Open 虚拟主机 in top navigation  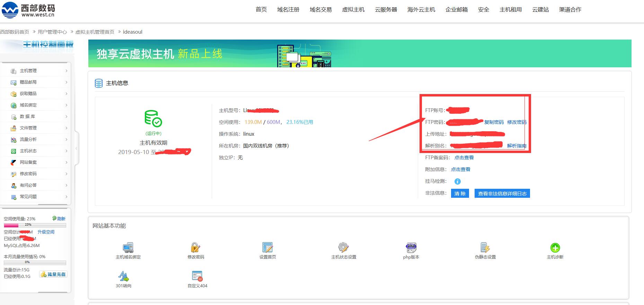(353, 10)
